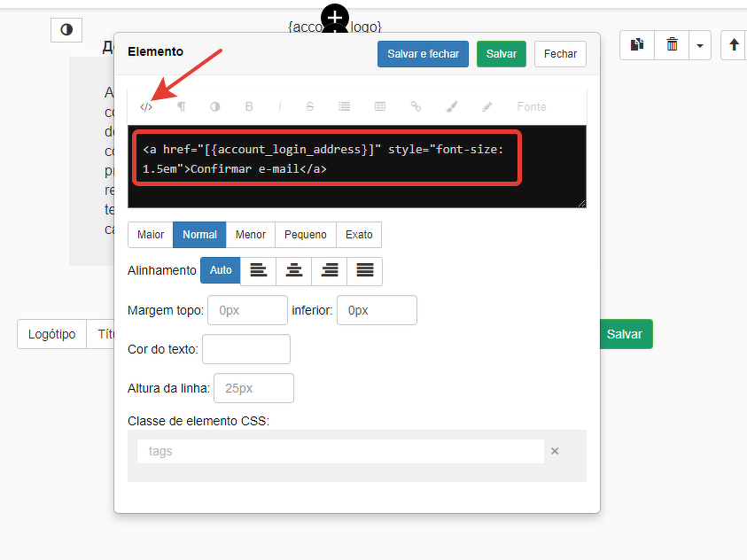Image resolution: width=747 pixels, height=560 pixels.
Task: Open the Fonte font menu
Action: coord(531,107)
